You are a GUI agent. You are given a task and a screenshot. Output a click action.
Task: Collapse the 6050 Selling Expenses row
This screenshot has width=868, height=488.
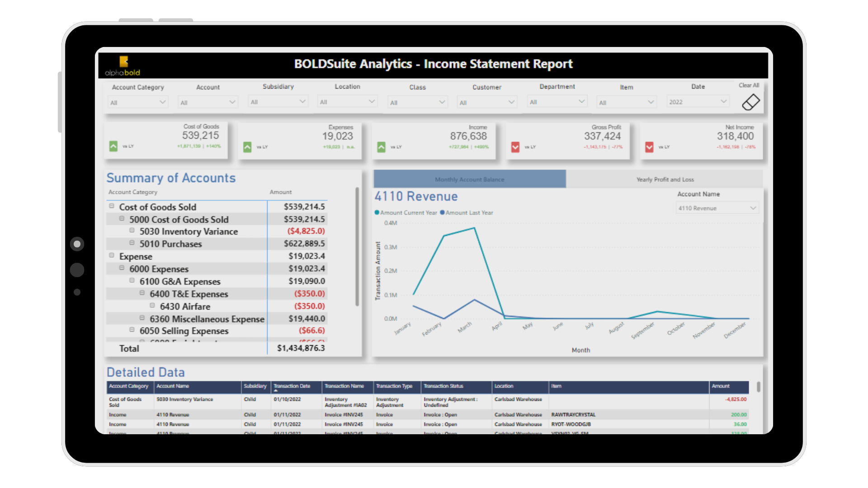pyautogui.click(x=132, y=330)
